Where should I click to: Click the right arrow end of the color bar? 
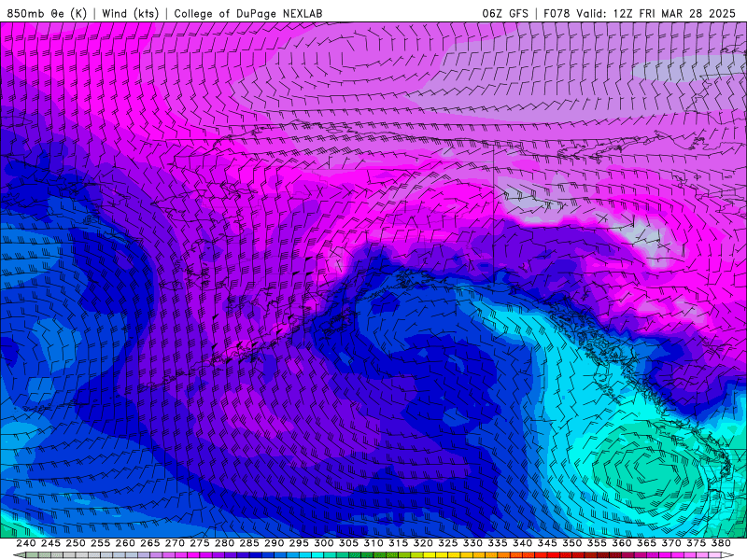coord(727,555)
